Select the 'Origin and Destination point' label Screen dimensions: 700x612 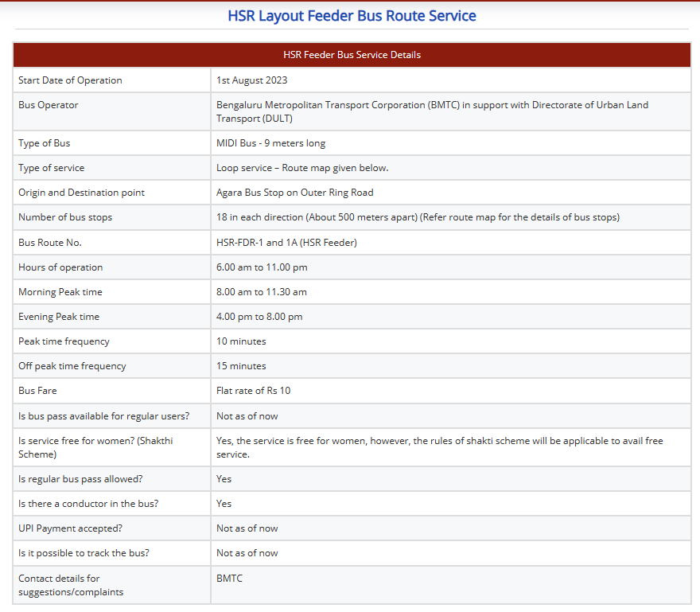click(x=82, y=193)
